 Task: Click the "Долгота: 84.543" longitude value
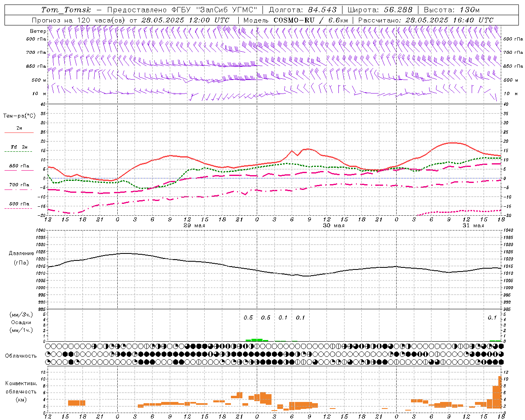303,10
